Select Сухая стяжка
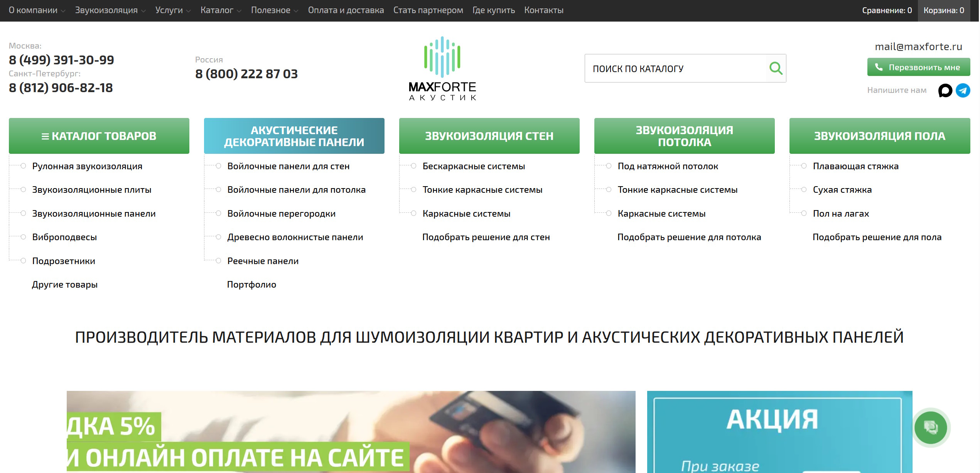 coord(842,190)
